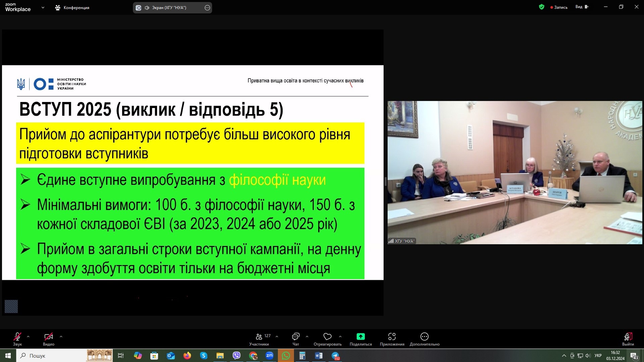Image resolution: width=644 pixels, height=362 pixels.
Task: Open Telegram from the taskbar
Action: (x=335, y=356)
